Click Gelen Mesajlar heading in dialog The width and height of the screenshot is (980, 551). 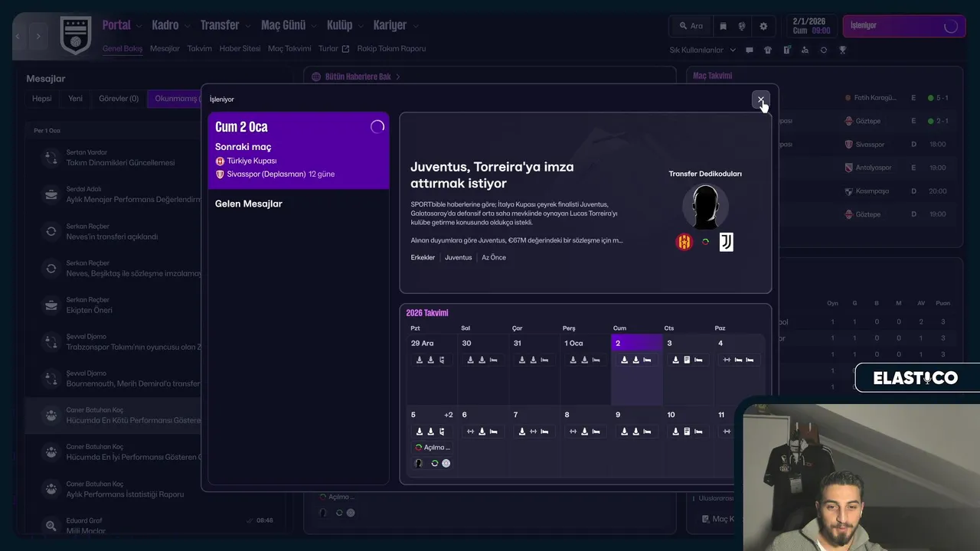tap(249, 204)
